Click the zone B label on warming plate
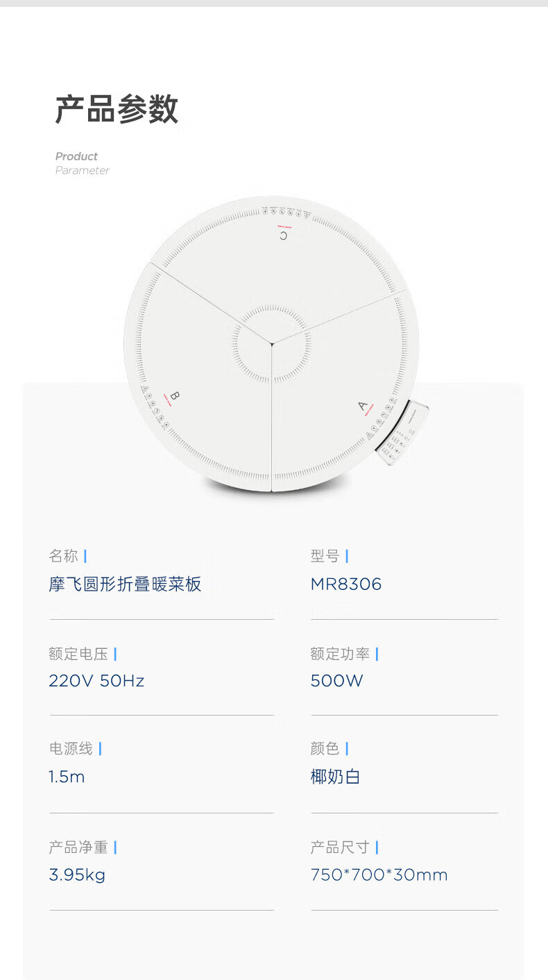548x980 pixels. (x=175, y=396)
